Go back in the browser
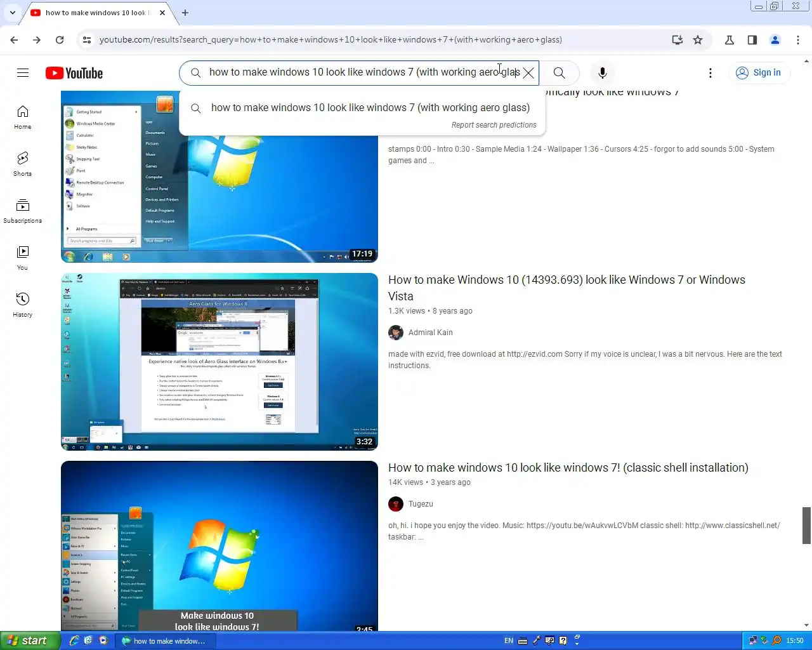Screen dimensions: 812x650 (14, 39)
